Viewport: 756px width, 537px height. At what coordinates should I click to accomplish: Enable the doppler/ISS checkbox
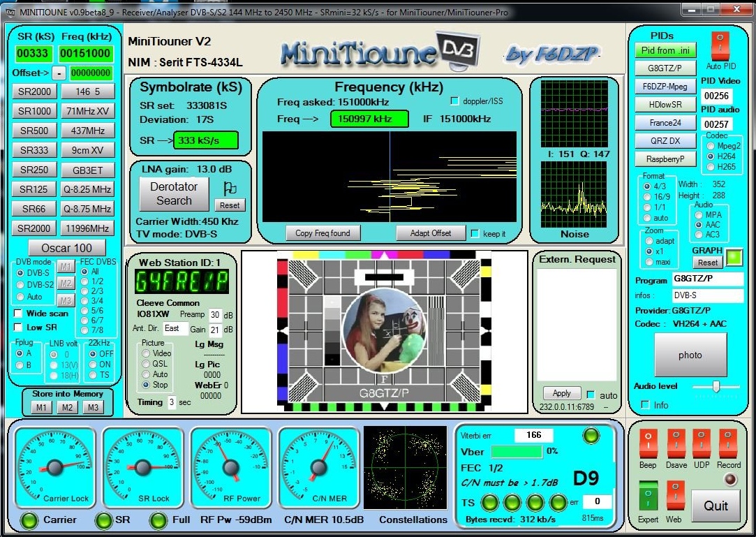pos(454,101)
